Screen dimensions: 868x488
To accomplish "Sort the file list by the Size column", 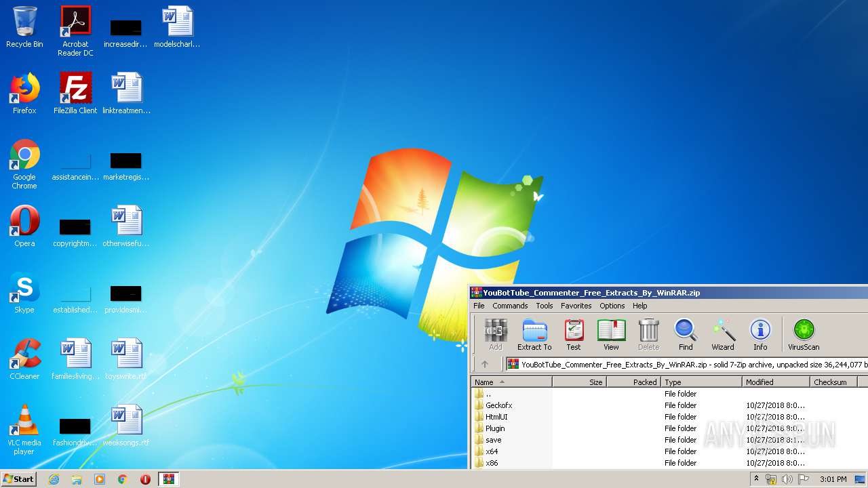I will [x=579, y=382].
